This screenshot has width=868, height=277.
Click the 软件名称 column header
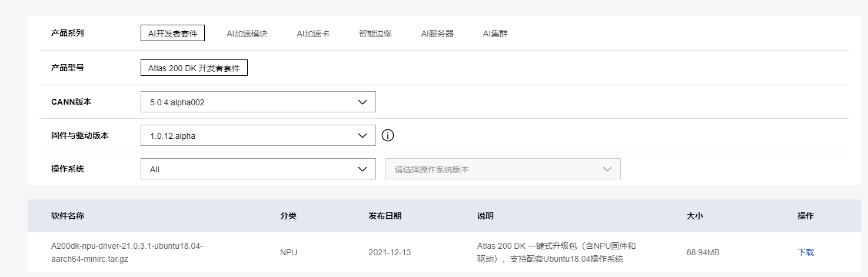[68, 216]
